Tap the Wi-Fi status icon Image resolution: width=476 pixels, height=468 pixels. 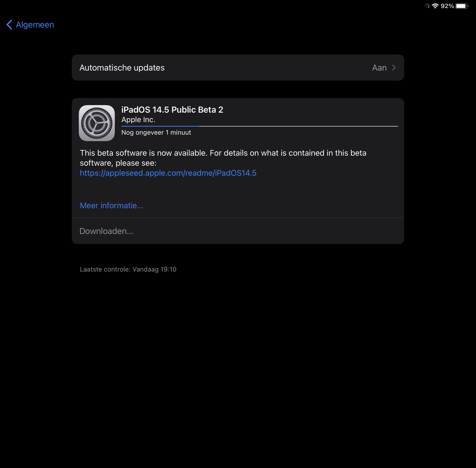(x=435, y=6)
